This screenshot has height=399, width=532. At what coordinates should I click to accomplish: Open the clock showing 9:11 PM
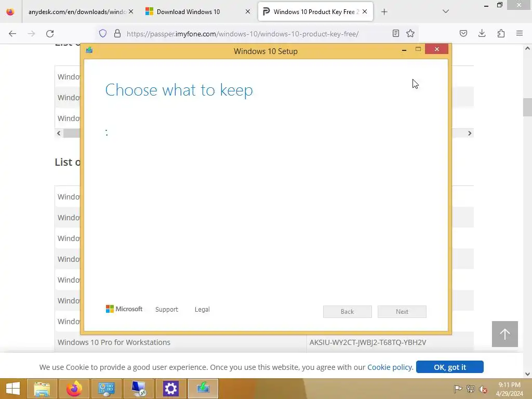509,389
